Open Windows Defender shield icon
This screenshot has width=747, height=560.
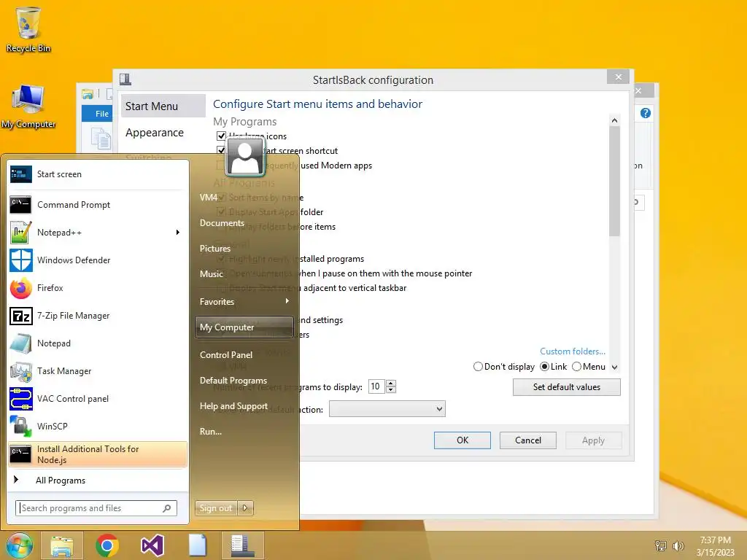click(21, 260)
